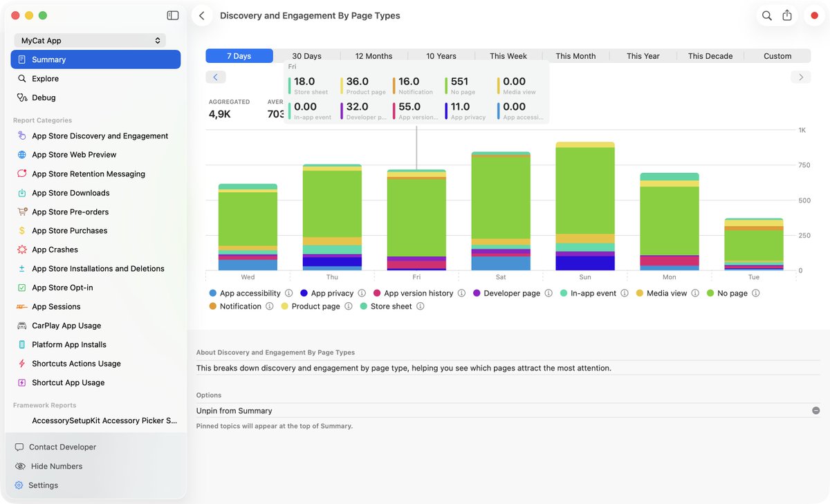Toggle Media view legend series
Image resolution: width=830 pixels, height=504 pixels.
[x=662, y=293]
